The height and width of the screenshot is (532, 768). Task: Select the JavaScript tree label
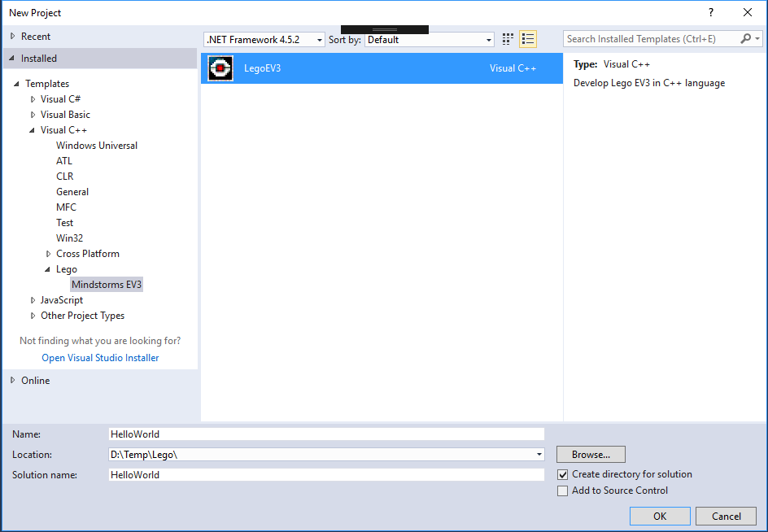[x=62, y=300]
